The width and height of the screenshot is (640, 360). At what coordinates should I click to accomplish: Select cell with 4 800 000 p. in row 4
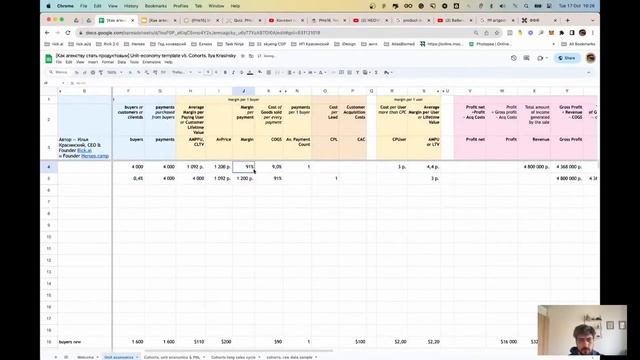534,167
